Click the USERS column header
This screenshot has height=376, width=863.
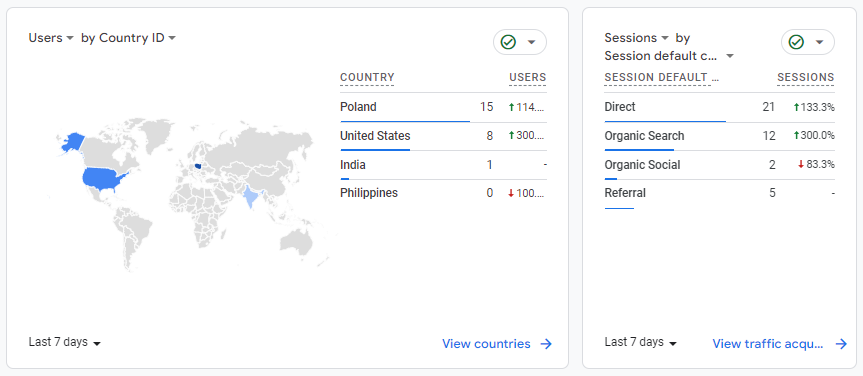[527, 78]
